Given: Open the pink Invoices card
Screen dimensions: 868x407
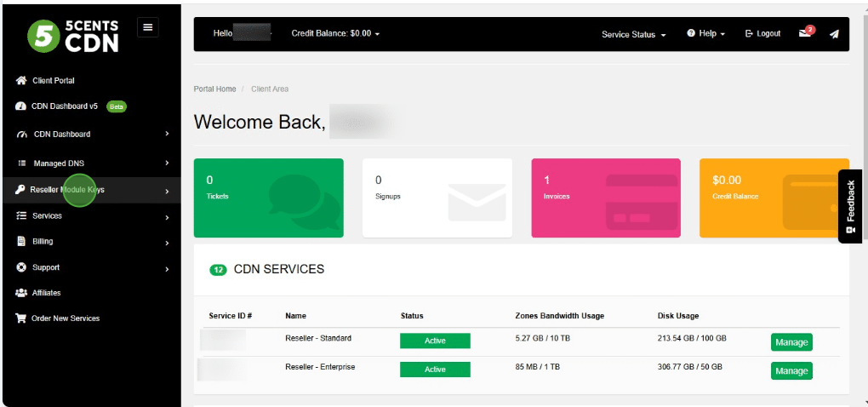Looking at the screenshot, I should point(606,198).
